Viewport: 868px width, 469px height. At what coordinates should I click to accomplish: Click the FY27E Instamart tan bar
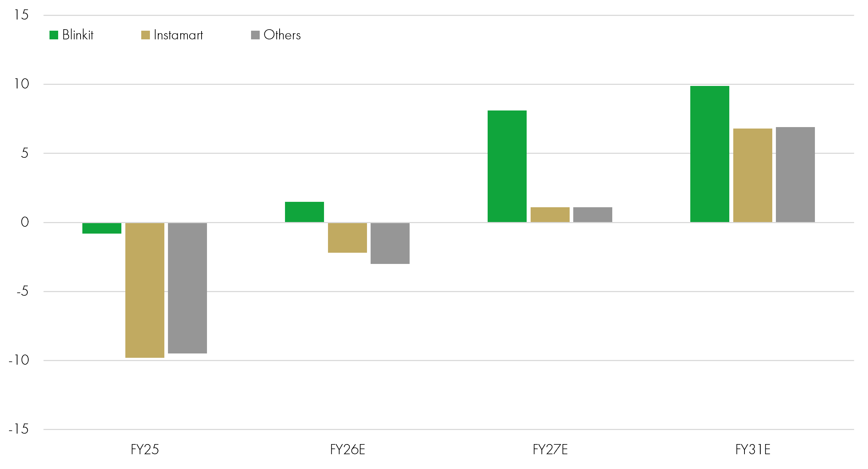[x=550, y=214]
